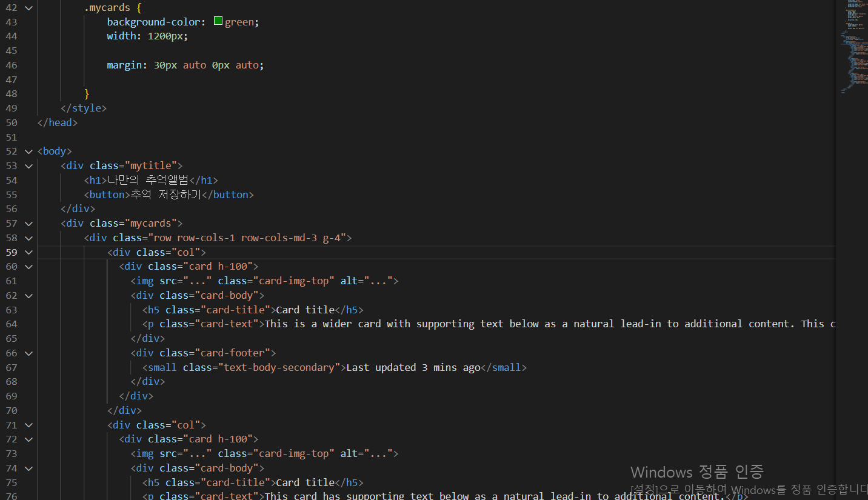Fold the card-body div on line 74
Viewport: 868px width, 500px height.
[28, 468]
